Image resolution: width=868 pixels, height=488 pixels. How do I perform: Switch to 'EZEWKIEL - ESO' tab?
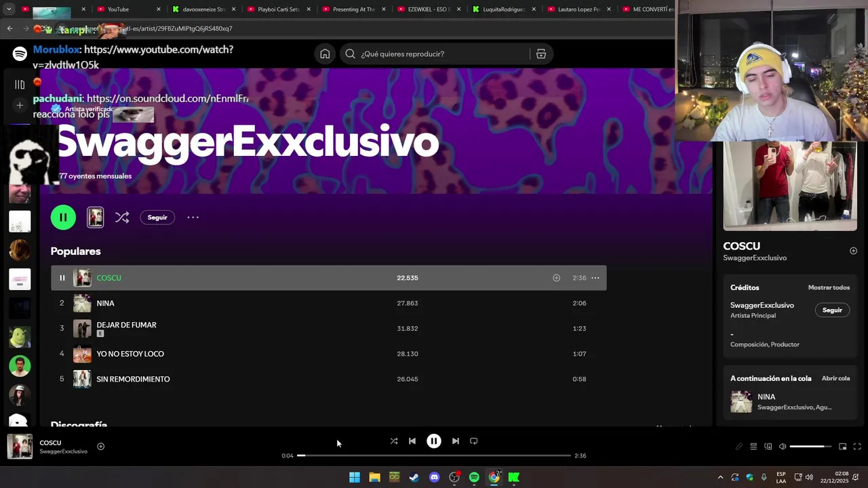[x=429, y=9]
